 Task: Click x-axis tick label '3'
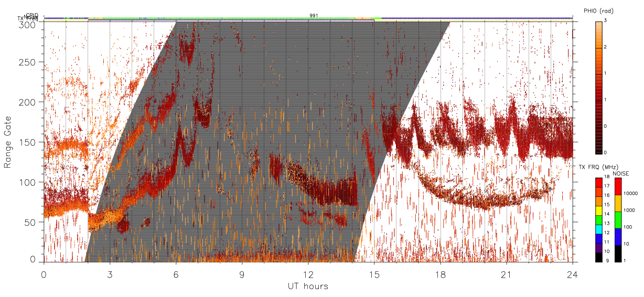(110, 274)
